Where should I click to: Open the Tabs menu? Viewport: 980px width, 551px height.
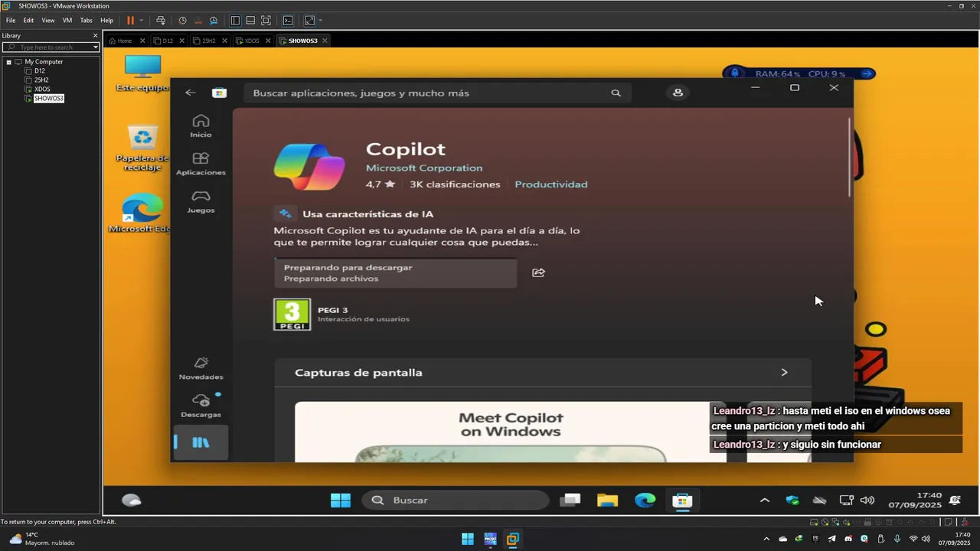tap(87, 21)
